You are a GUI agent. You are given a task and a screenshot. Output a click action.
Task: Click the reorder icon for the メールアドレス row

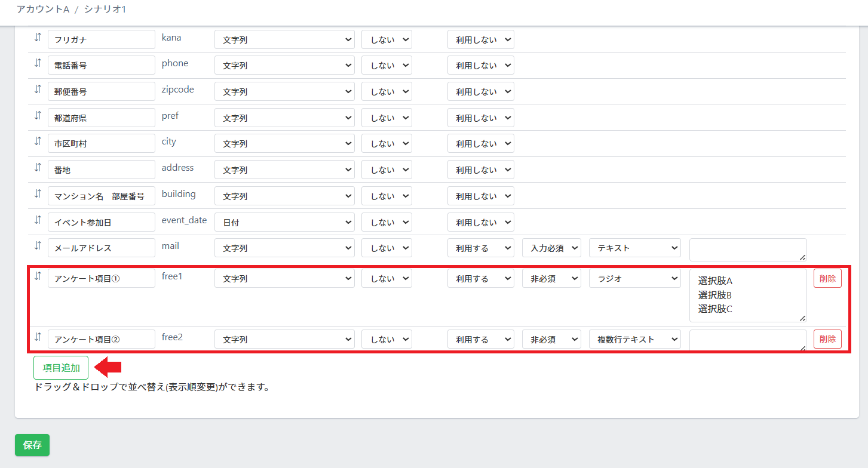(x=38, y=245)
